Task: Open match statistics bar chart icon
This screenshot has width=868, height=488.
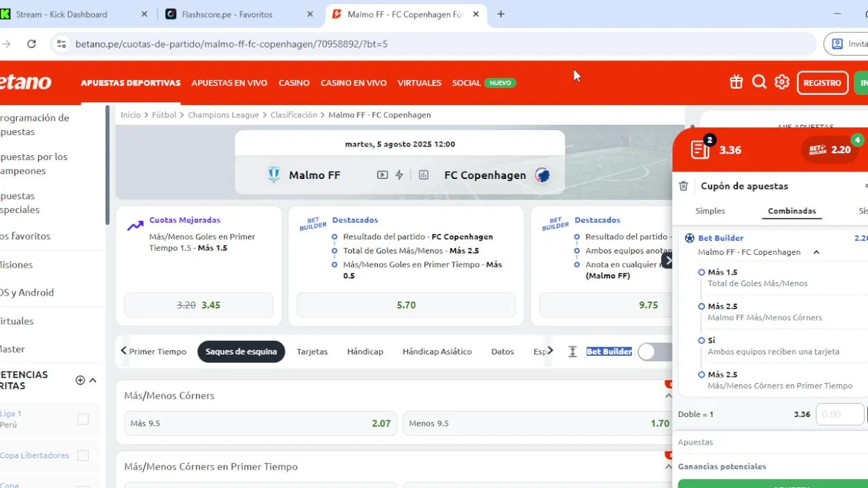Action: point(424,175)
